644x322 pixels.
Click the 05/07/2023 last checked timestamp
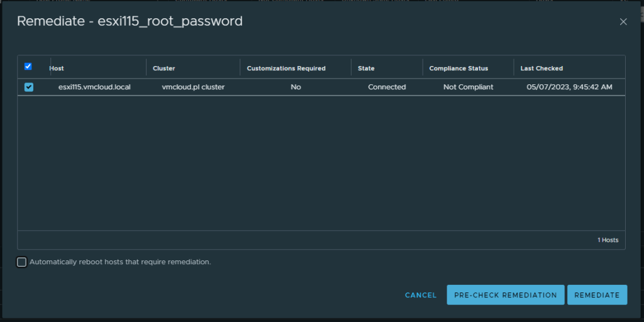[569, 87]
